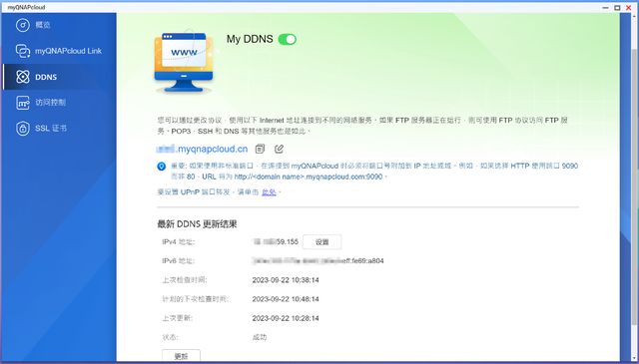The image size is (639, 364).
Task: Click the next check time 2023-09-22 10:48:14
Action: (x=286, y=299)
